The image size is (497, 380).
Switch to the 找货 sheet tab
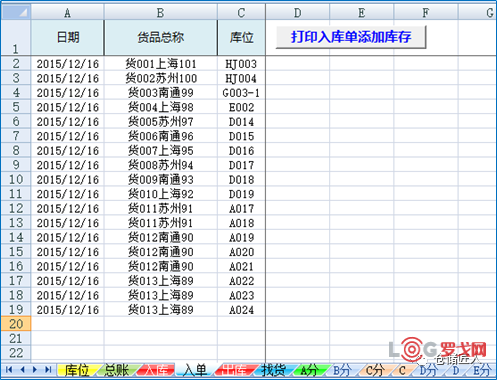pyautogui.click(x=273, y=370)
